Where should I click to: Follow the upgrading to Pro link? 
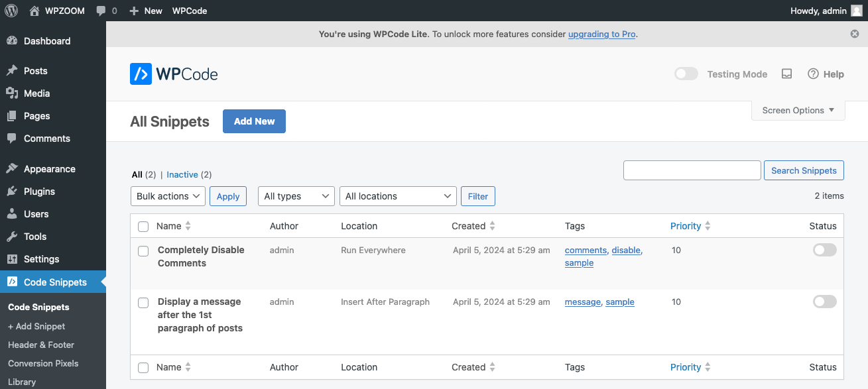(x=601, y=34)
